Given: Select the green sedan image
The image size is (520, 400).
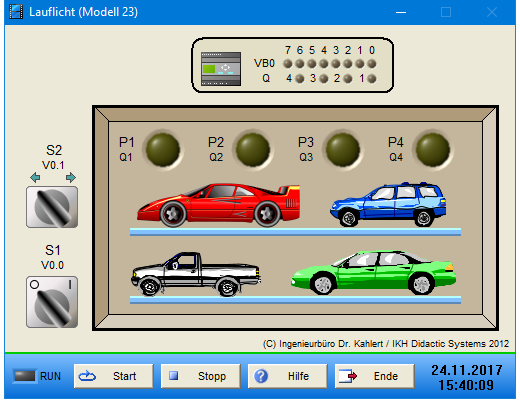Looking at the screenshot, I should point(373,273).
